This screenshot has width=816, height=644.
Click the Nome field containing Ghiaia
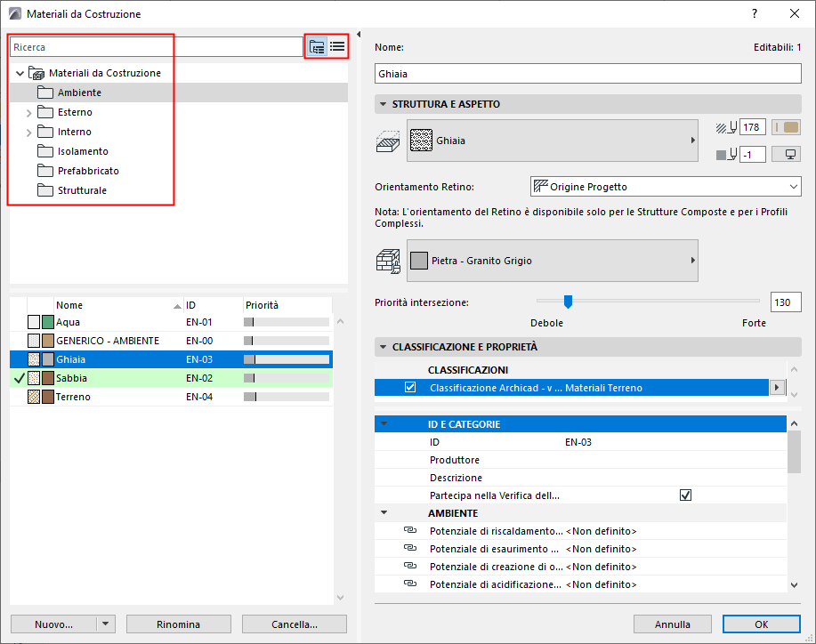[x=587, y=73]
